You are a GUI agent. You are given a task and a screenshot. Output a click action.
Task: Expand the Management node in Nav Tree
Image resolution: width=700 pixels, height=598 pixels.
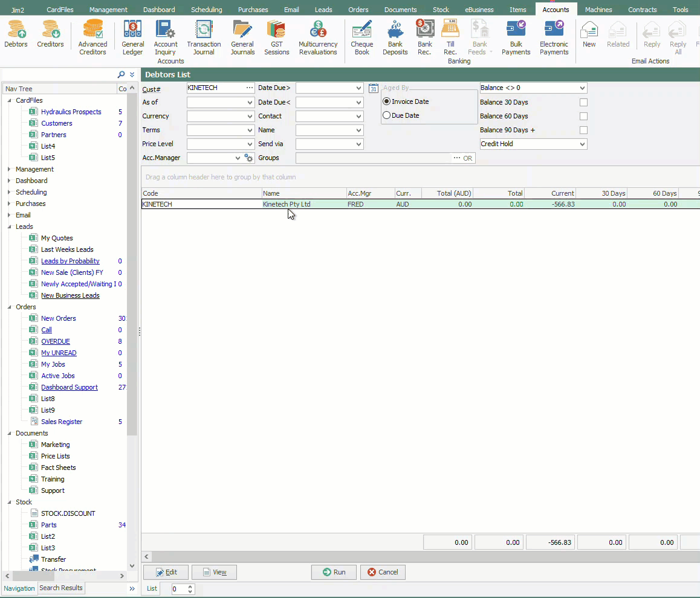pyautogui.click(x=9, y=170)
